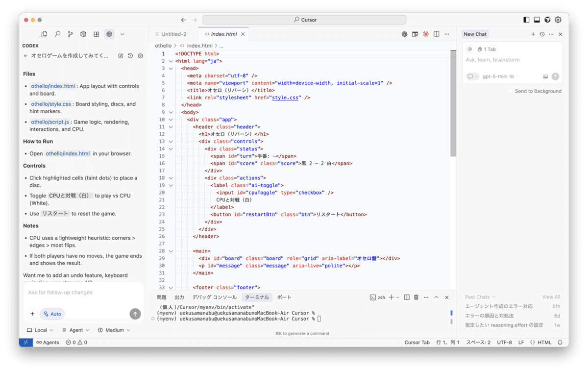Open the Search view in the activity bar
Image resolution: width=588 pixels, height=372 pixels.
pos(58,34)
